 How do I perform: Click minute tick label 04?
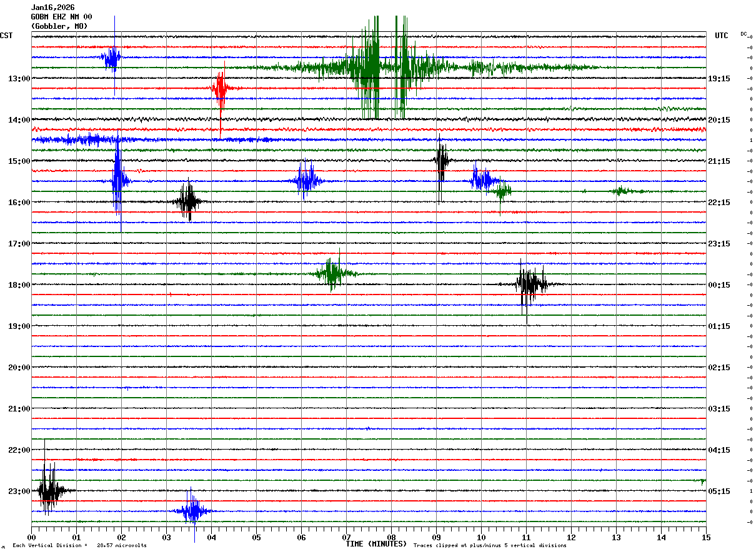click(211, 537)
